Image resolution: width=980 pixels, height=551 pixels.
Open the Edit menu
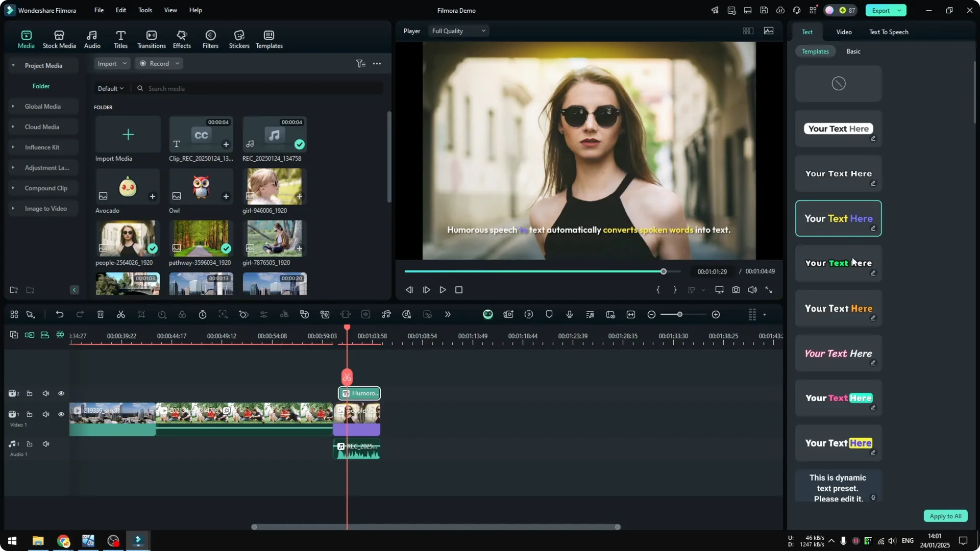pyautogui.click(x=121, y=10)
